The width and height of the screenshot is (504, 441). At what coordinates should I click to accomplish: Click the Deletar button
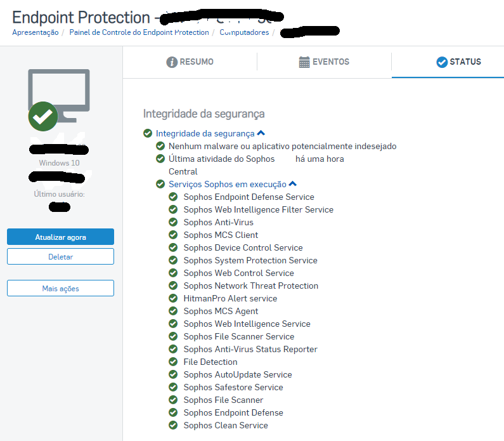click(x=60, y=256)
